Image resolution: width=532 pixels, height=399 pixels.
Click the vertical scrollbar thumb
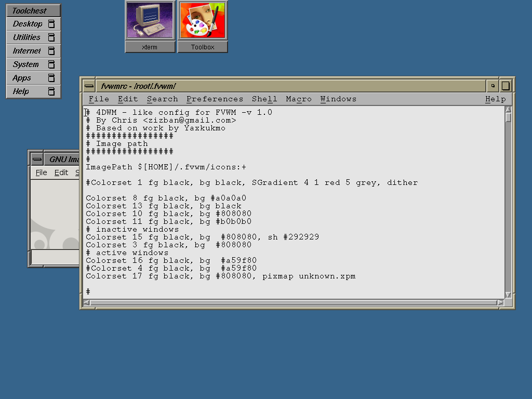click(508, 117)
